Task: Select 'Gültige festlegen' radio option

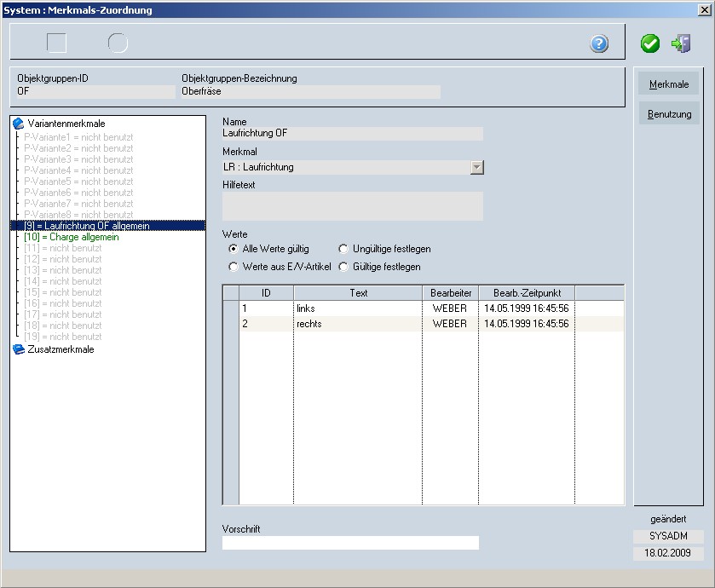Action: coord(343,267)
